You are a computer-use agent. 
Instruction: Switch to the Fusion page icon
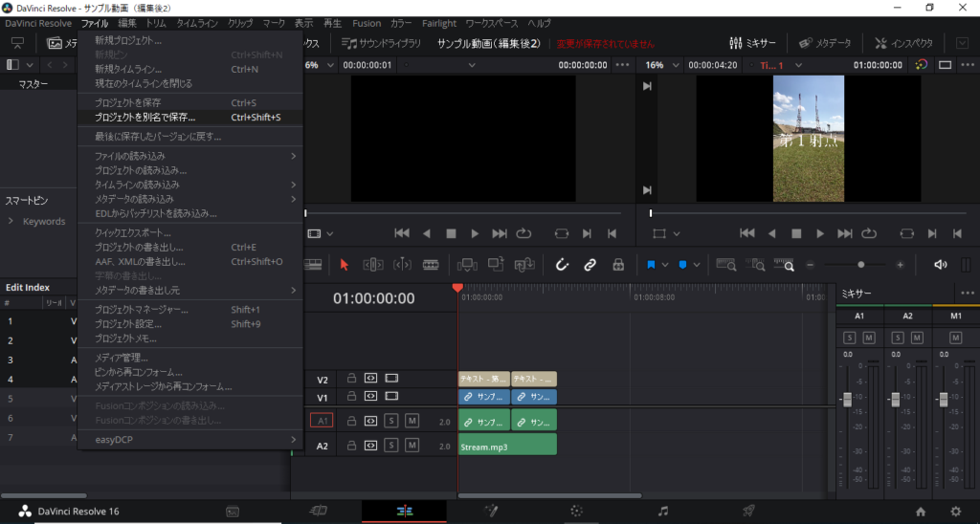point(491,511)
